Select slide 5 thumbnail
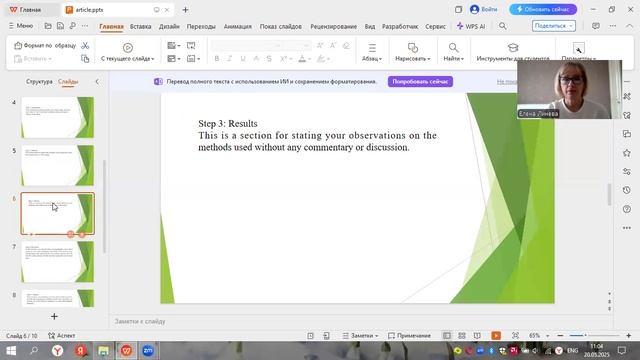Viewport: 640px width, 360px height. (58, 165)
